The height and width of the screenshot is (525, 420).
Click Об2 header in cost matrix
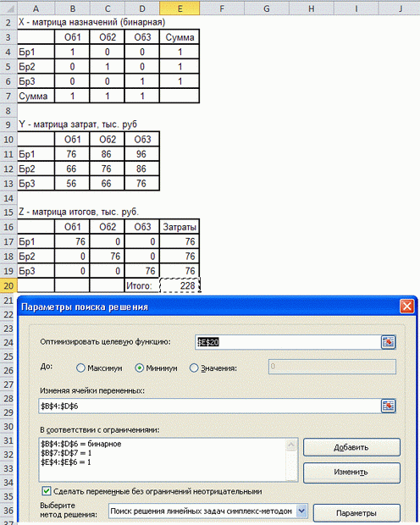pos(107,139)
